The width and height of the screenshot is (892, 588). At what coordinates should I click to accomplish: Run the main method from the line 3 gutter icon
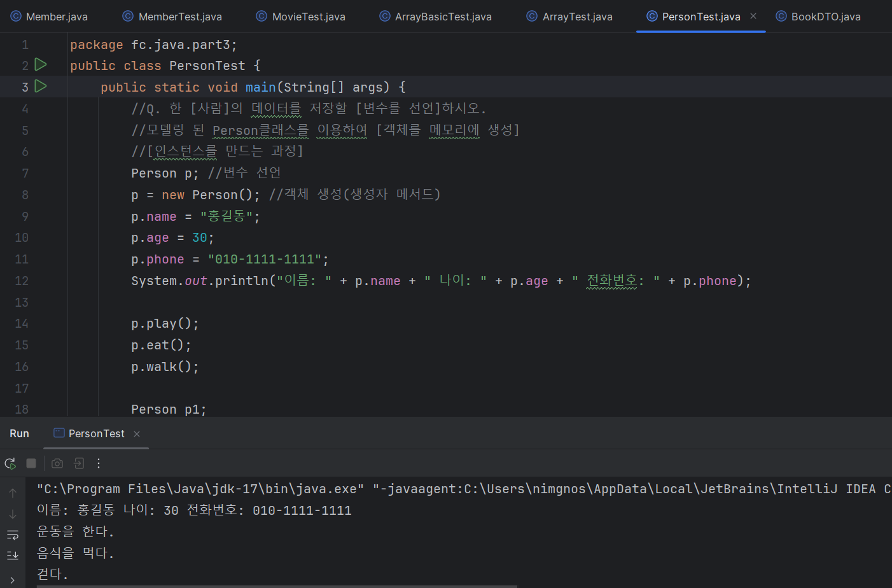[x=41, y=86]
